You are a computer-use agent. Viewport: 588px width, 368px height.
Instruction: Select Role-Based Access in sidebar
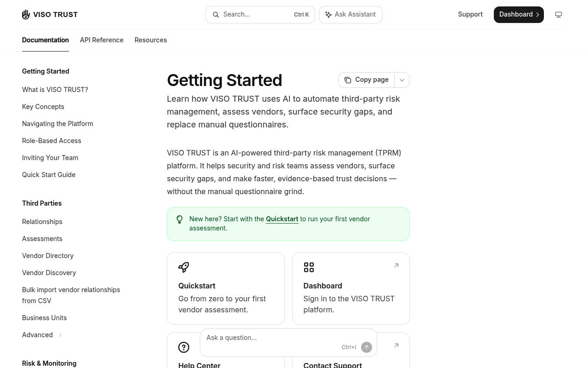pos(51,141)
